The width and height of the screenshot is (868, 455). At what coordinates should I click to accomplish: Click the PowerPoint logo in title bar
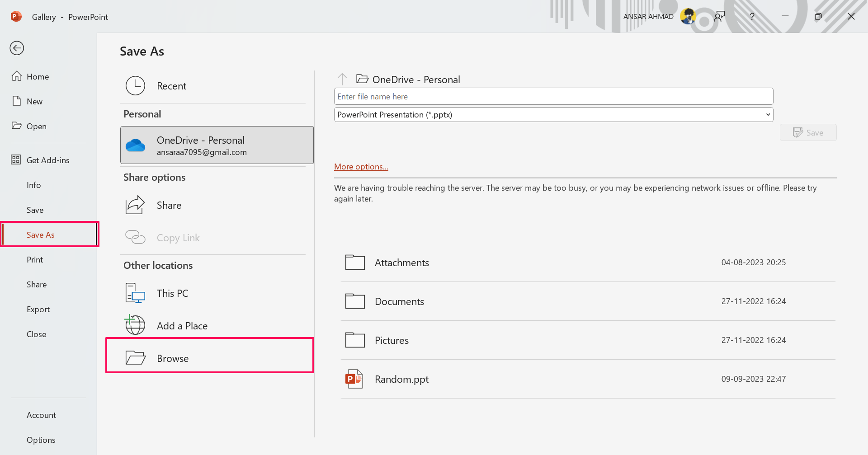point(16,17)
